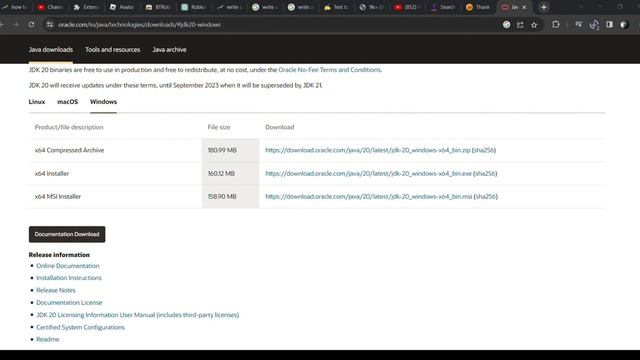The height and width of the screenshot is (360, 640).
Task: Switch to the 'Avatar' browser tab
Action: coord(122,7)
